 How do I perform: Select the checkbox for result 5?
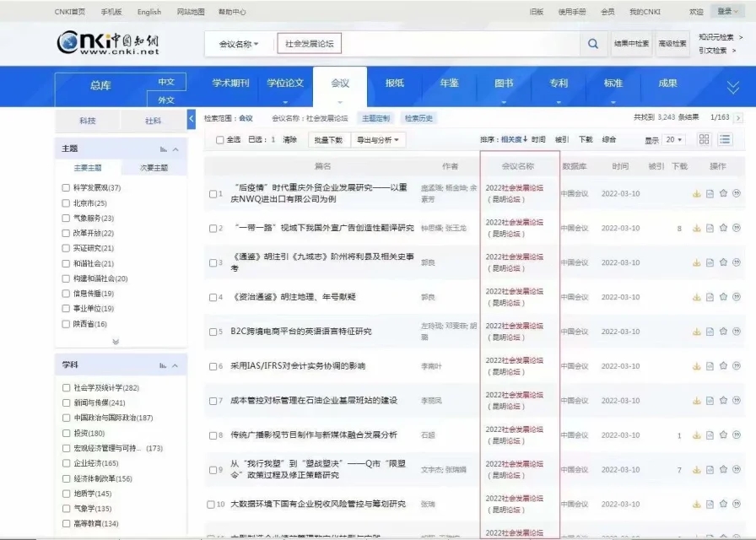(213, 332)
